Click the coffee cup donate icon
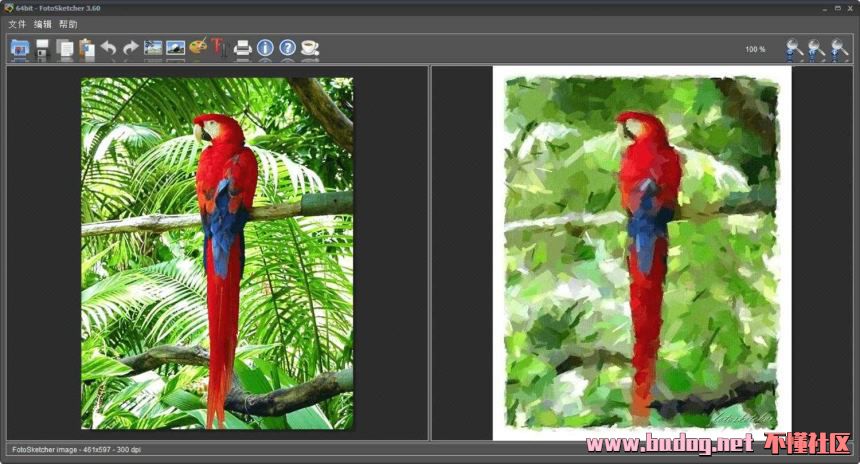This screenshot has height=464, width=860. click(x=310, y=48)
